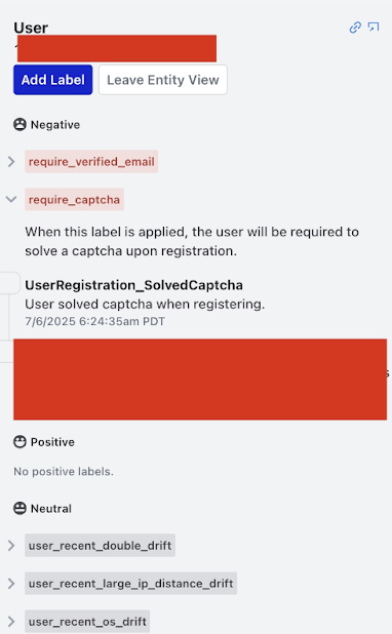Expand user_recent_large_ip_distance_drift chevron

(11, 583)
